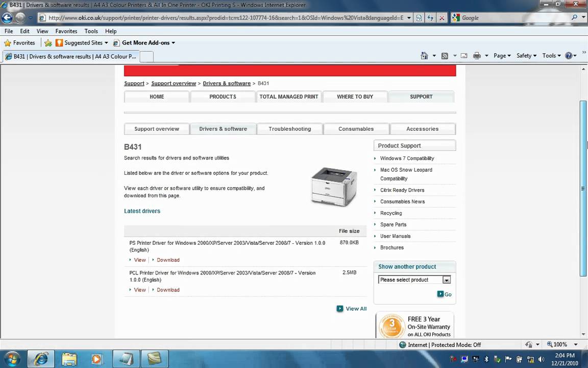Click the volume speaker tray icon
Viewport: 588px width, 368px height.
541,359
